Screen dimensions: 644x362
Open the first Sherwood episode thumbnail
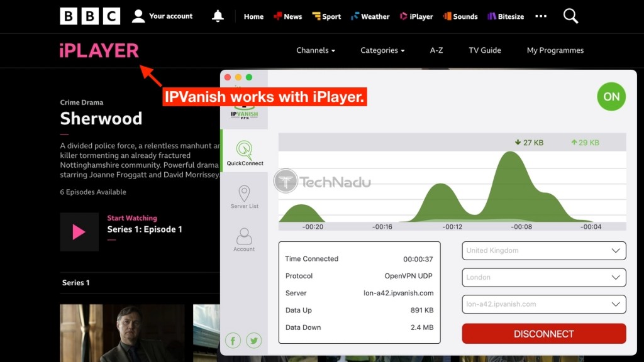(x=122, y=333)
